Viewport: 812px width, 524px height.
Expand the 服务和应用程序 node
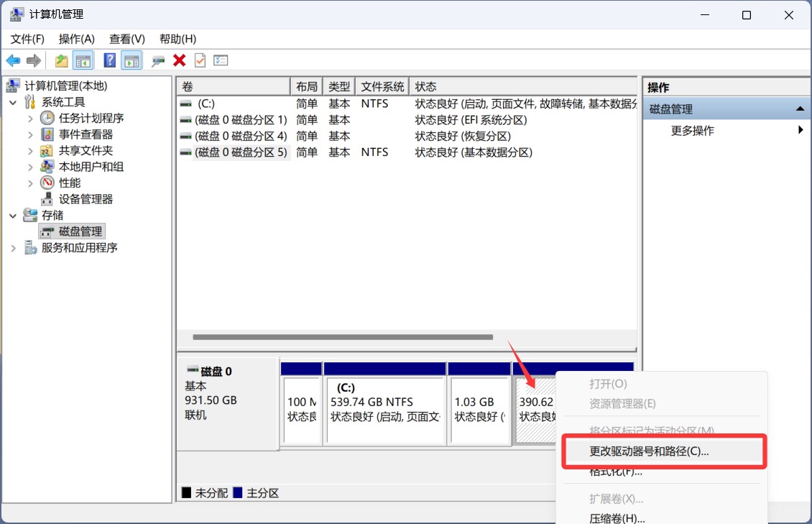tap(13, 248)
